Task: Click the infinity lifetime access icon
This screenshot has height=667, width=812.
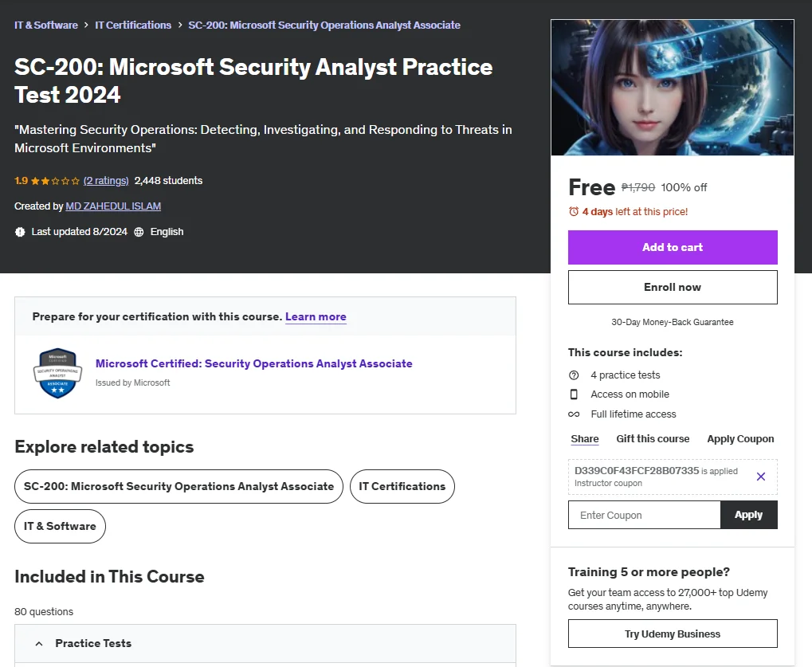Action: 574,414
